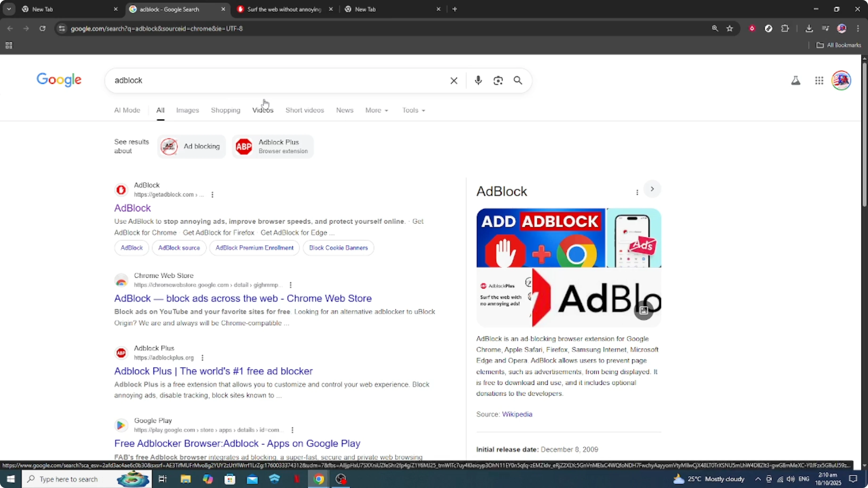The height and width of the screenshot is (488, 868).
Task: Activate voice search with the microphone icon
Action: click(x=478, y=80)
